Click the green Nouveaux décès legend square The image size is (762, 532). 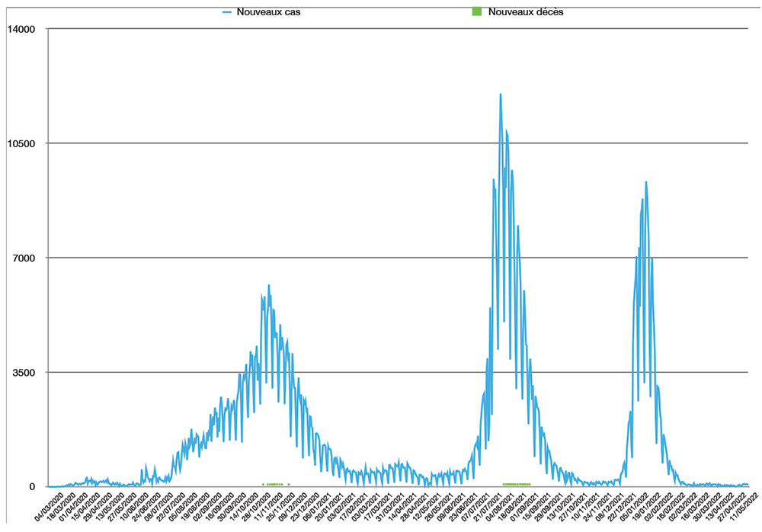(x=478, y=12)
